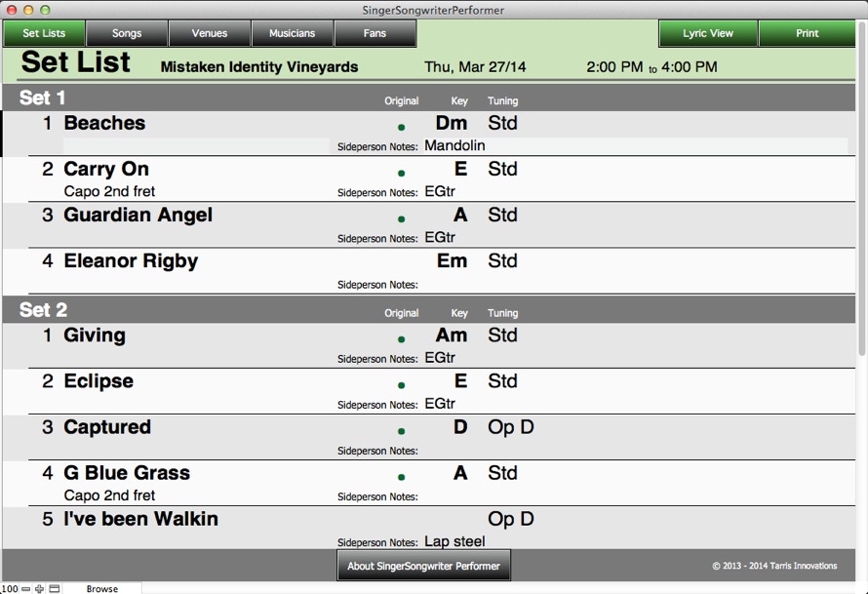Toggle the original dot for Eclipse

tap(401, 385)
